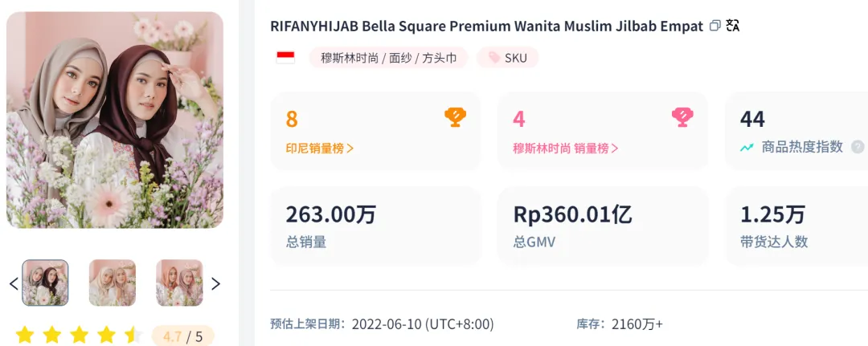868x346 pixels.
Task: Click the large main product image
Action: point(115,120)
